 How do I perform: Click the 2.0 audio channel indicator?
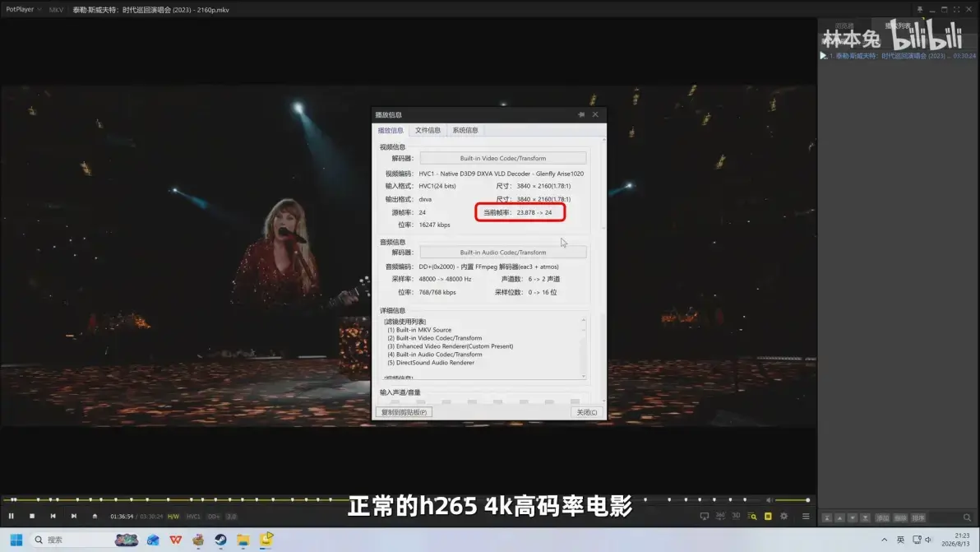coord(231,517)
